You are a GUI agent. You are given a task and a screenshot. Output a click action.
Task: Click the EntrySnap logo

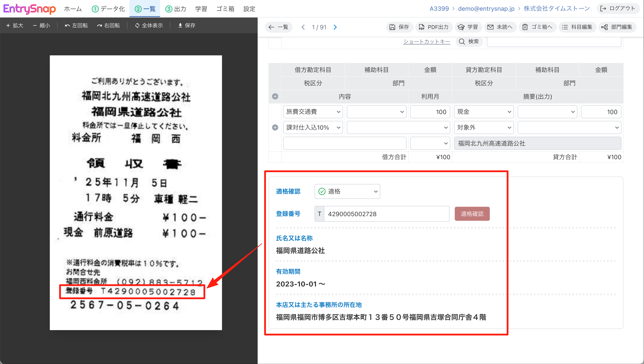tap(29, 9)
